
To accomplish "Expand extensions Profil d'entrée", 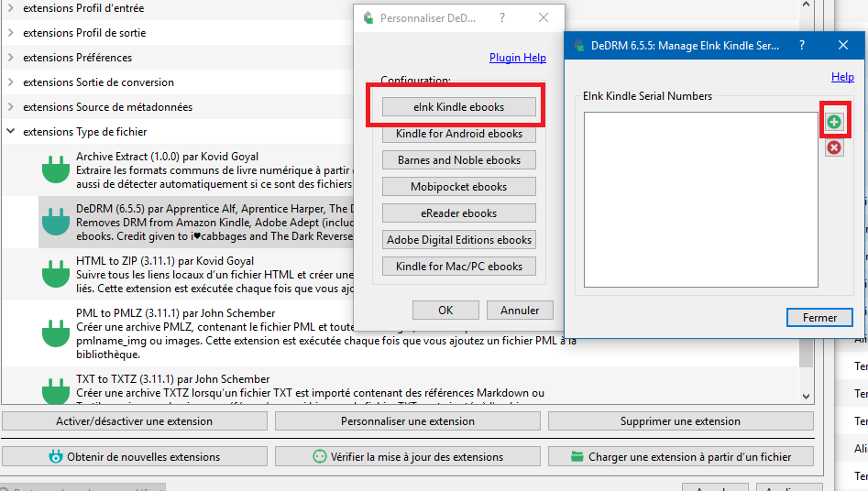I will 10,7.
